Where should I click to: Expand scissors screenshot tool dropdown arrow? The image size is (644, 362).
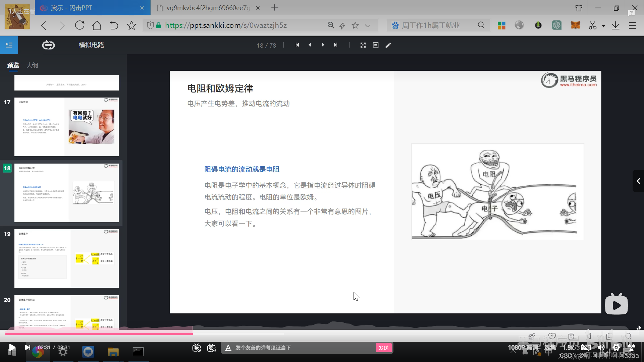coord(603,25)
